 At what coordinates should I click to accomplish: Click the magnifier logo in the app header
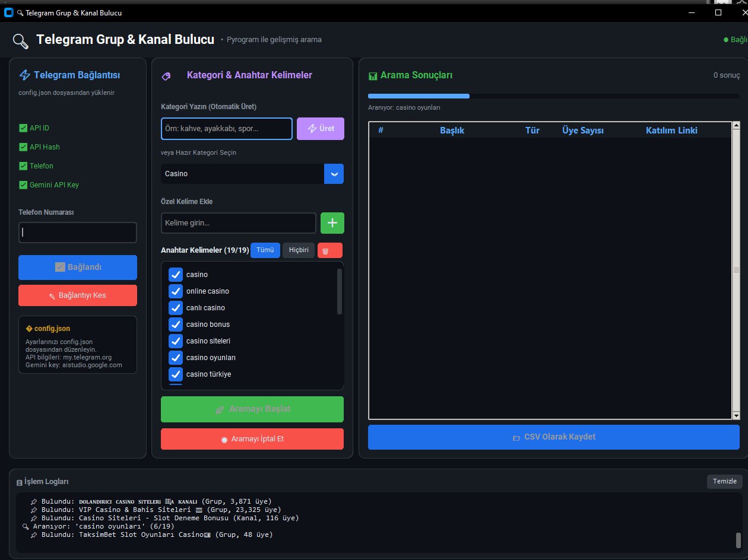coord(21,40)
